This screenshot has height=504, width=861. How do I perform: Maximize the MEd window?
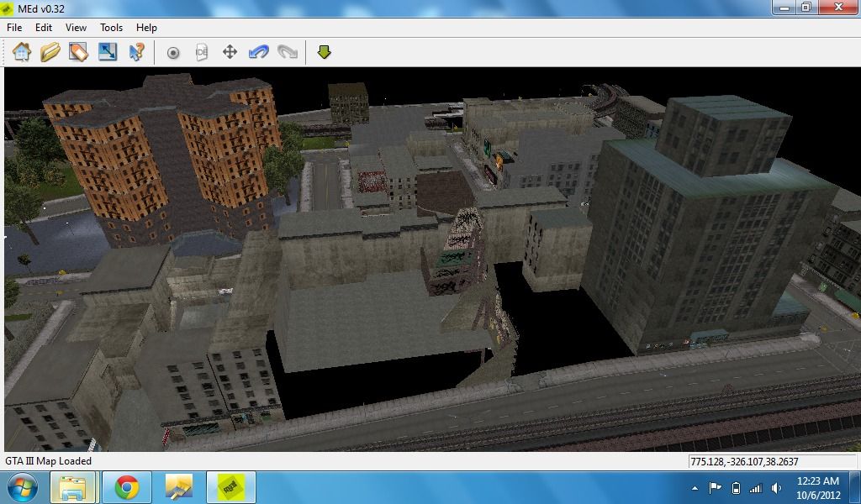(806, 7)
